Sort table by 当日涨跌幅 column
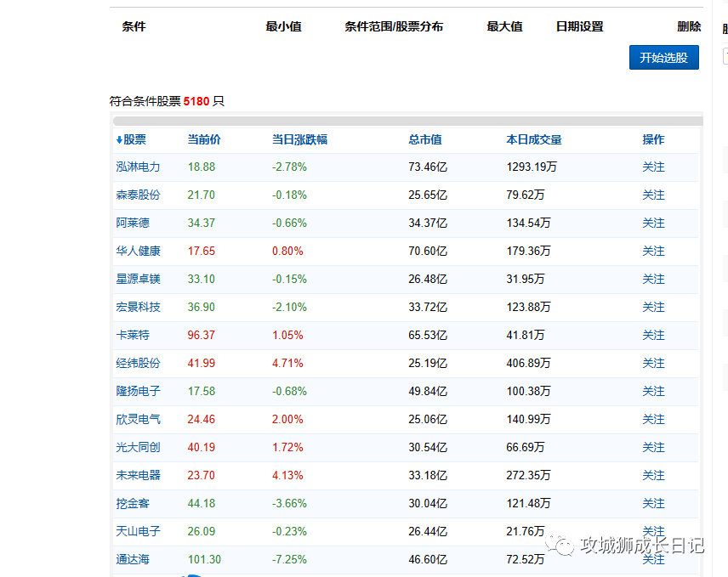The image size is (728, 577). 299,140
